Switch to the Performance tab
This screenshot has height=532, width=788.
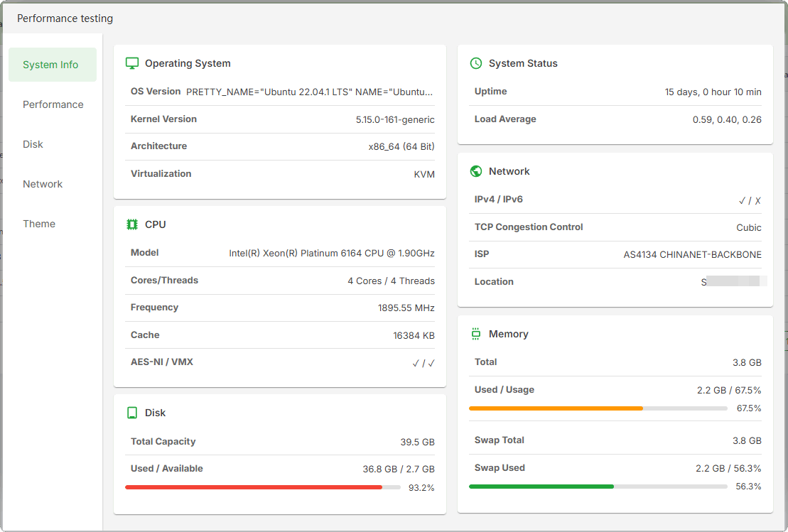click(53, 104)
